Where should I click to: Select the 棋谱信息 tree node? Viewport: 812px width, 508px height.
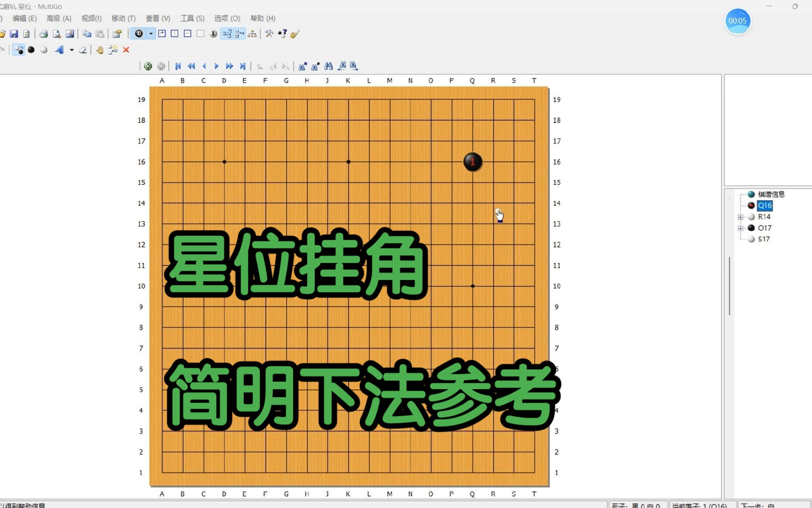click(771, 194)
